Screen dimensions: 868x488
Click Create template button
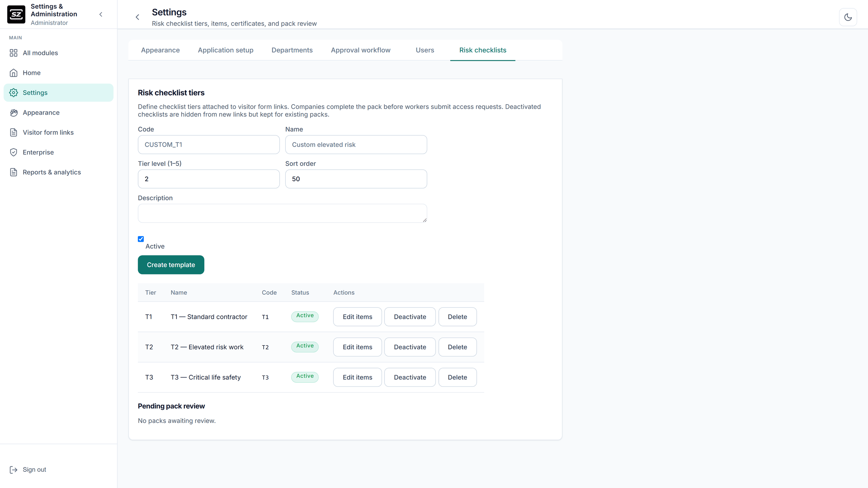click(x=171, y=265)
